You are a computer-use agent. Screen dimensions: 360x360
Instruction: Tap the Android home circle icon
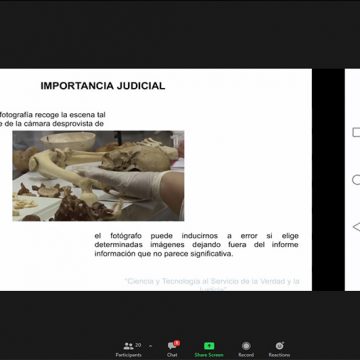tap(356, 180)
